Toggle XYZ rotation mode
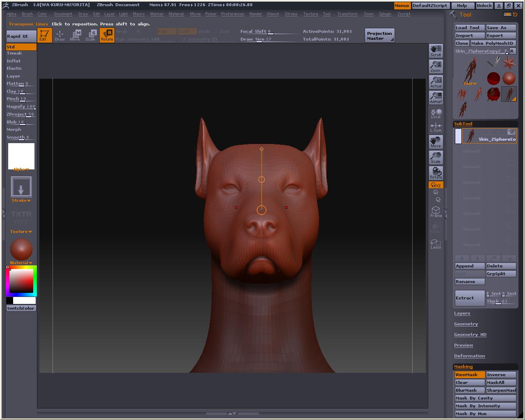Screen dimensions: 525x420 pos(436,185)
